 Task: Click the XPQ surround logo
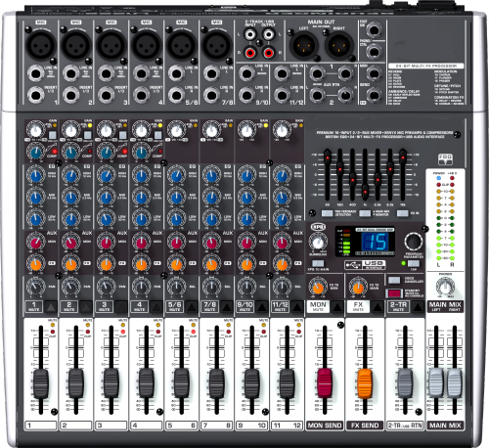[x=318, y=227]
